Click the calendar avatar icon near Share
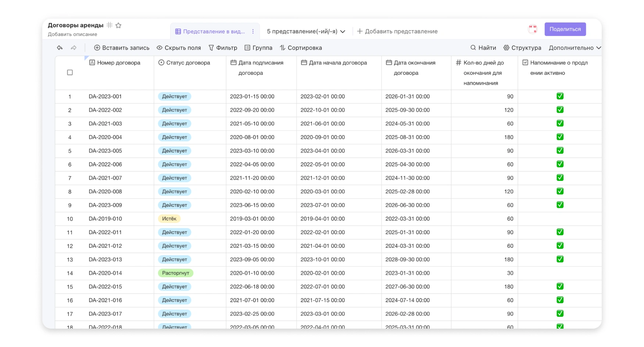 click(533, 29)
